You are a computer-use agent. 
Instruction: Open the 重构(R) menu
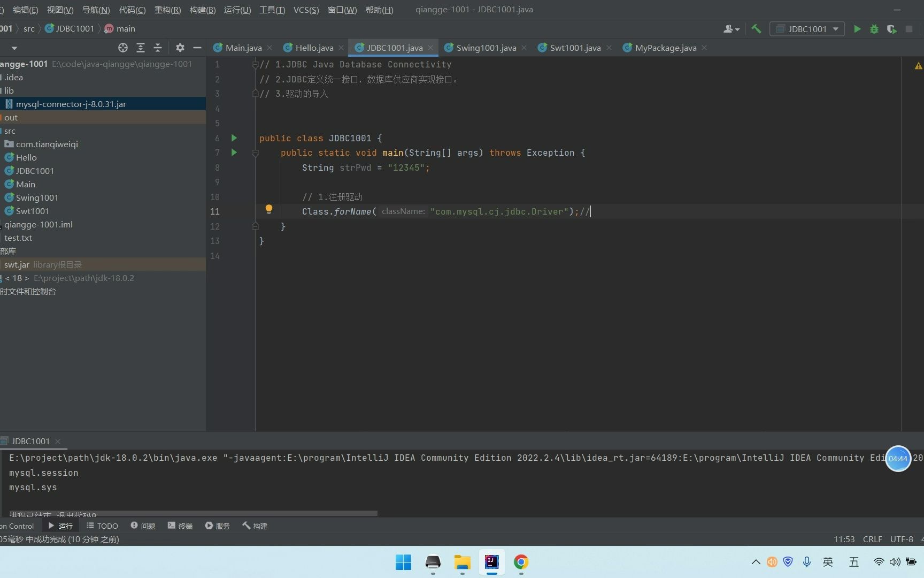click(x=167, y=10)
